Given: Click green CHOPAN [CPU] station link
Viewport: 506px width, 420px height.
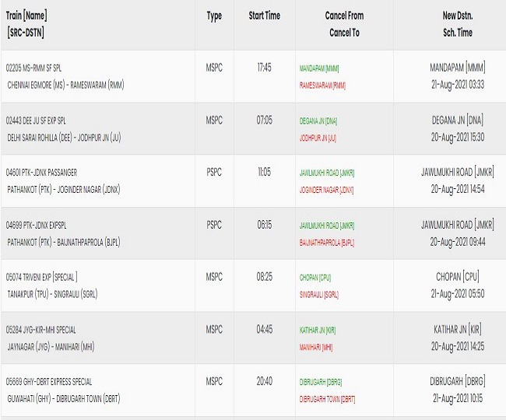Looking at the screenshot, I should 315,278.
